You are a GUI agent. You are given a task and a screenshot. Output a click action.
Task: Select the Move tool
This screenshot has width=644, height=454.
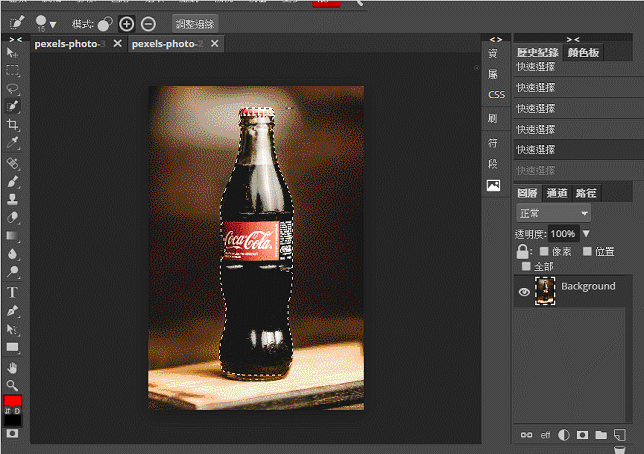pyautogui.click(x=12, y=53)
